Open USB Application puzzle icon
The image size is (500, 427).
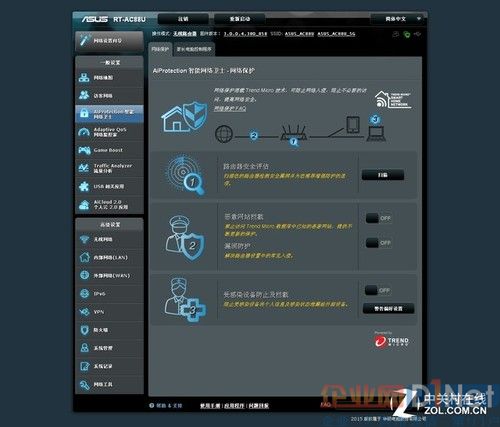pyautogui.click(x=84, y=186)
